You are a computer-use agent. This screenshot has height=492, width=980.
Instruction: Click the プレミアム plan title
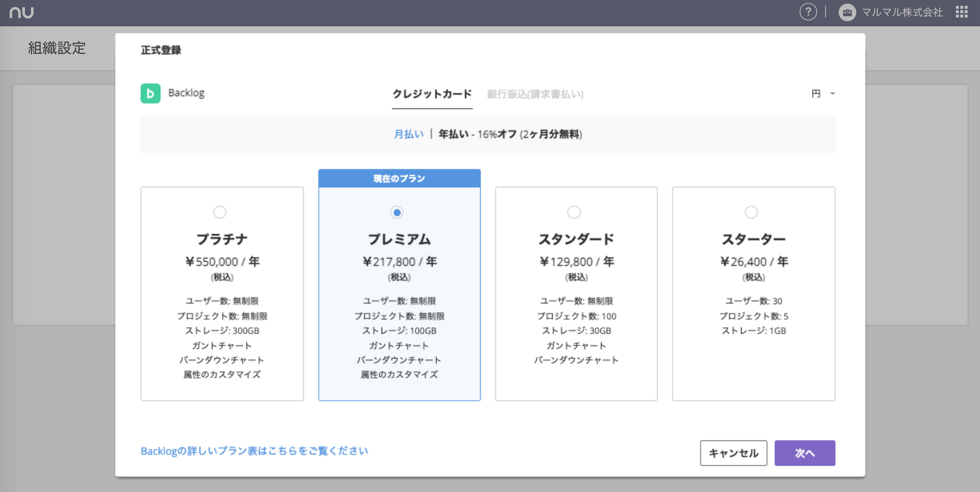click(x=399, y=239)
